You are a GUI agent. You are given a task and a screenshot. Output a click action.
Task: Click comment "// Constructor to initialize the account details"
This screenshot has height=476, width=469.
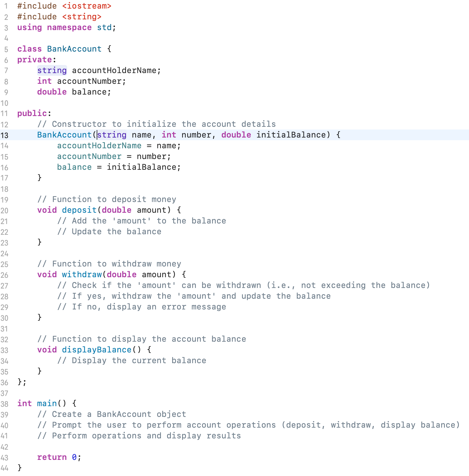click(157, 124)
